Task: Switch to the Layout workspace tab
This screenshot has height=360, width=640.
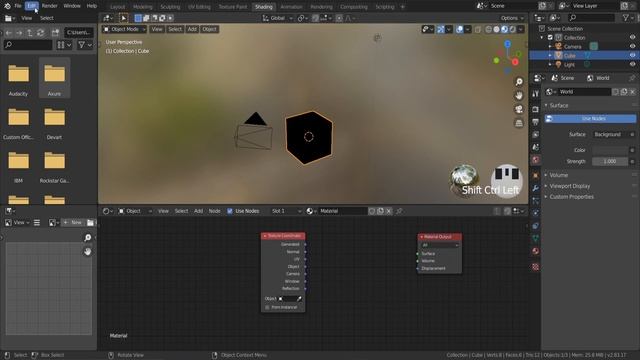Action: click(118, 7)
